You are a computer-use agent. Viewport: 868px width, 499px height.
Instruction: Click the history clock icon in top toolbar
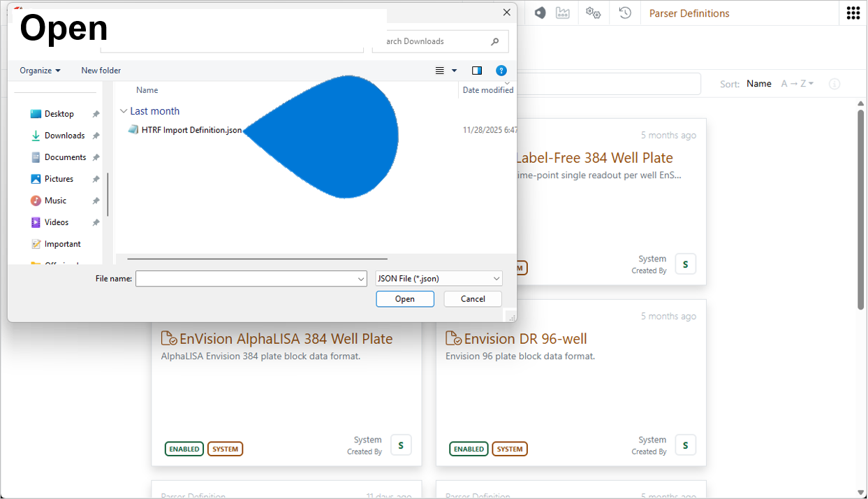click(x=625, y=13)
